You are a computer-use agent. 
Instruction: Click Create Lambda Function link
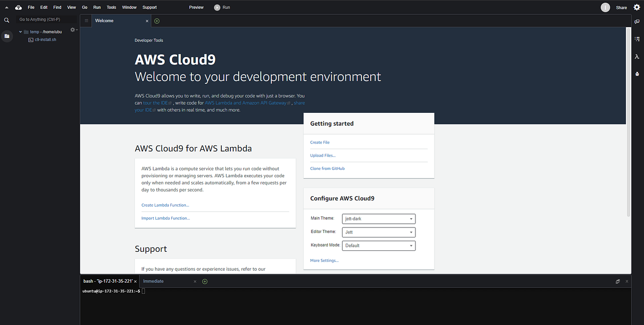pyautogui.click(x=165, y=205)
